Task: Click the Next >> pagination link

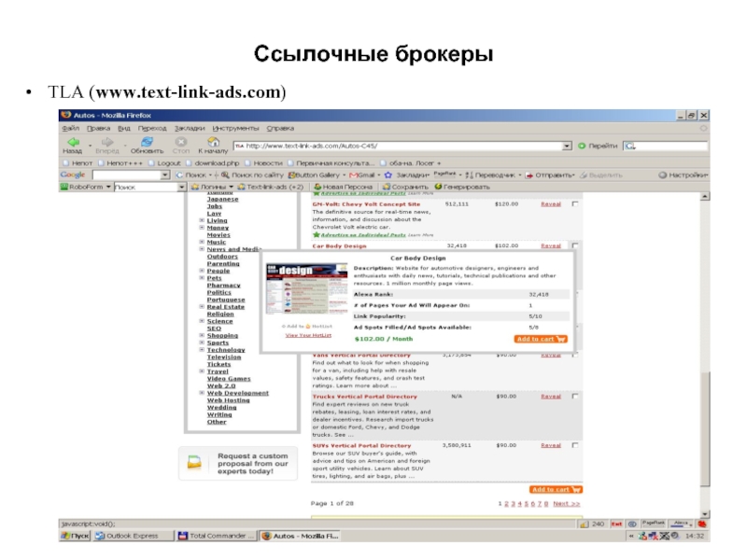Action: point(567,503)
